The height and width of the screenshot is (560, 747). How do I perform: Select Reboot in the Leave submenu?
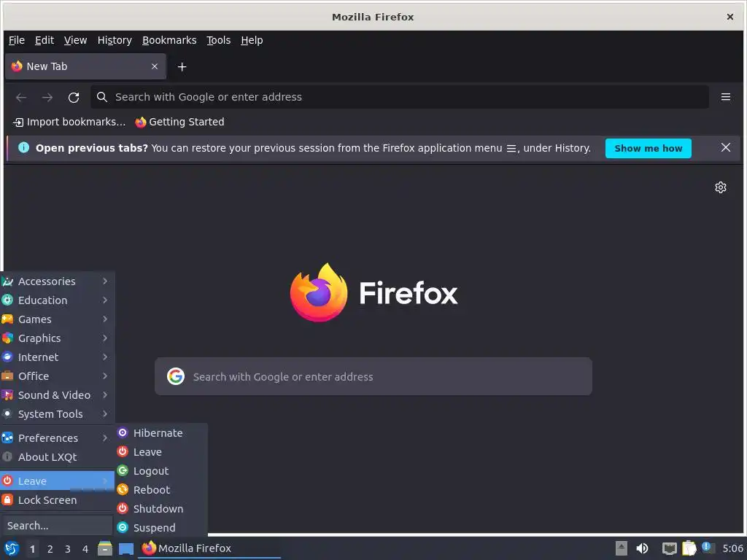(161, 490)
